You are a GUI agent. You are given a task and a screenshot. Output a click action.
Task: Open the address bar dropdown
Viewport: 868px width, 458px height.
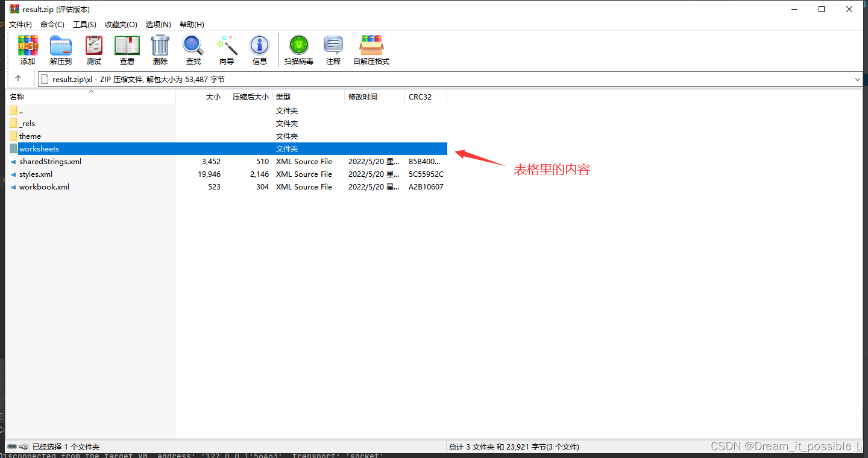pos(857,79)
